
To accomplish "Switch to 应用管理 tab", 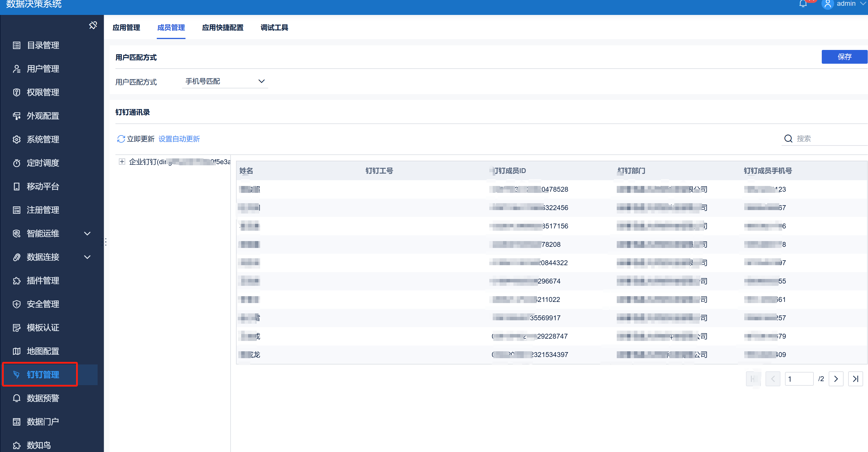I will point(126,28).
